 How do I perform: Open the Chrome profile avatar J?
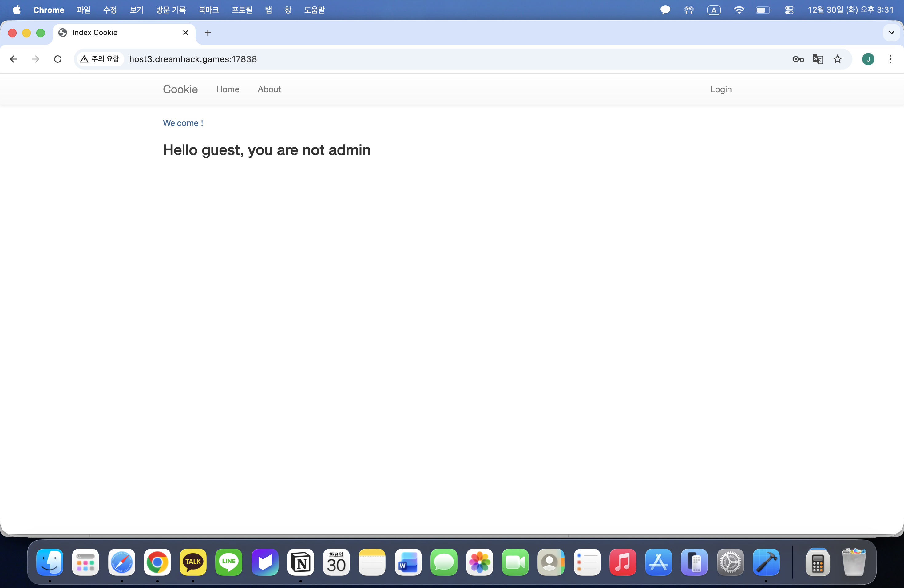pos(868,59)
